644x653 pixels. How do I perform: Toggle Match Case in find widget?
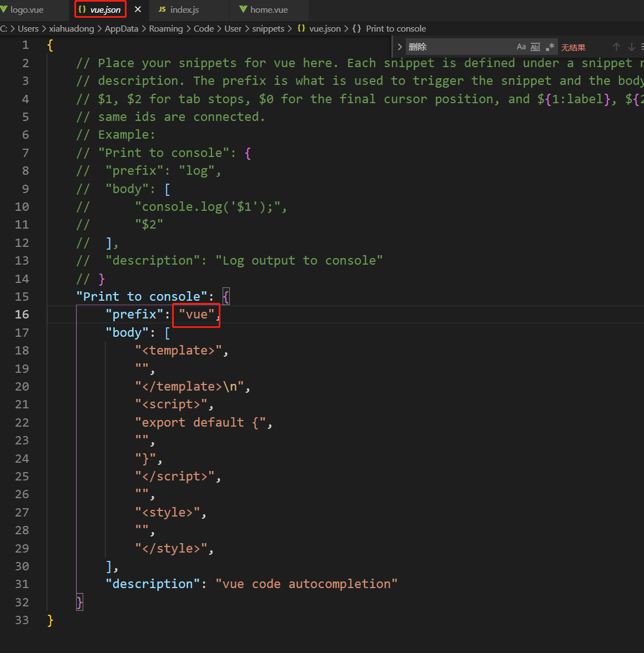pos(521,47)
